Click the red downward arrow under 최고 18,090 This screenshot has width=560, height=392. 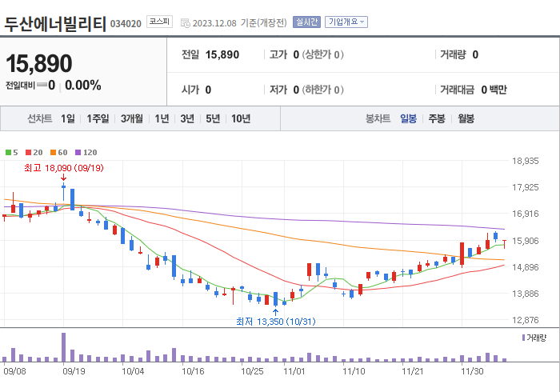[63, 178]
